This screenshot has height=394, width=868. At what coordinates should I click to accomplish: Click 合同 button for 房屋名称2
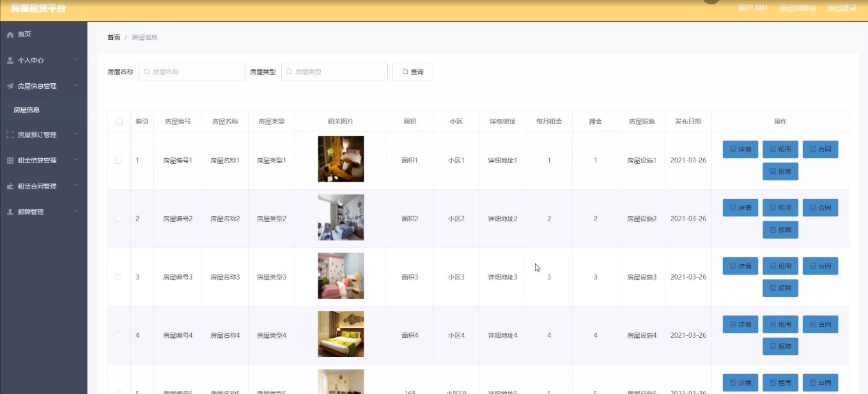820,208
